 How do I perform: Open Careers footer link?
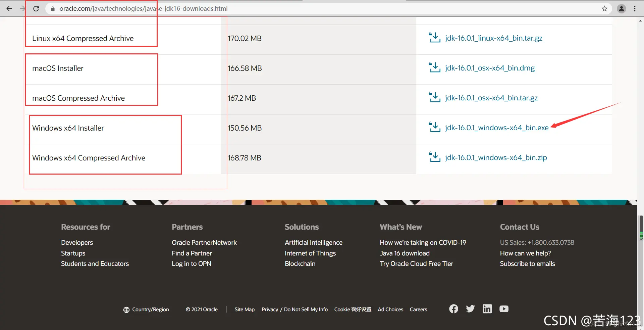pos(418,310)
